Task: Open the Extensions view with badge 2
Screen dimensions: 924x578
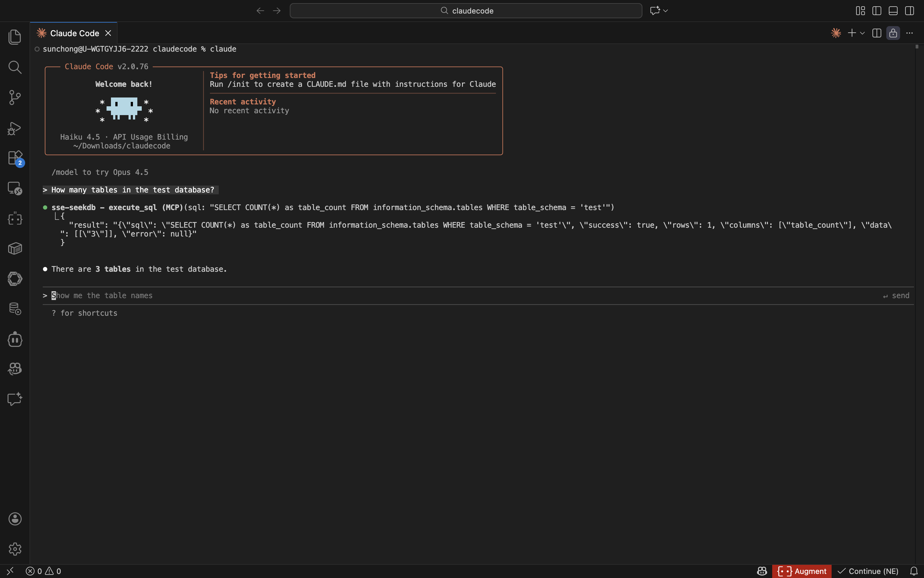Action: tap(14, 158)
